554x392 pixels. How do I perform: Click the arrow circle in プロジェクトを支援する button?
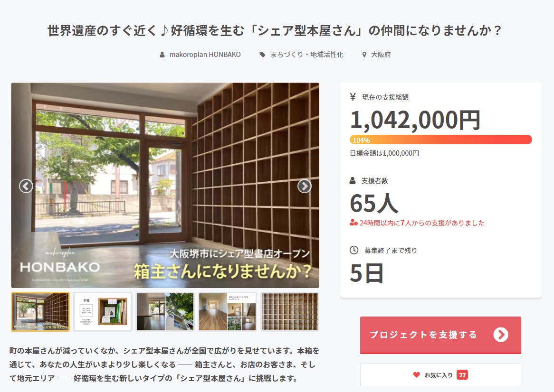coord(501,335)
